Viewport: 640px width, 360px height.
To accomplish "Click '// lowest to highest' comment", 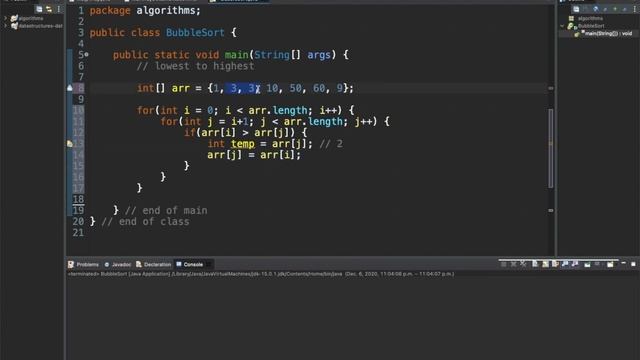I will 195,66.
